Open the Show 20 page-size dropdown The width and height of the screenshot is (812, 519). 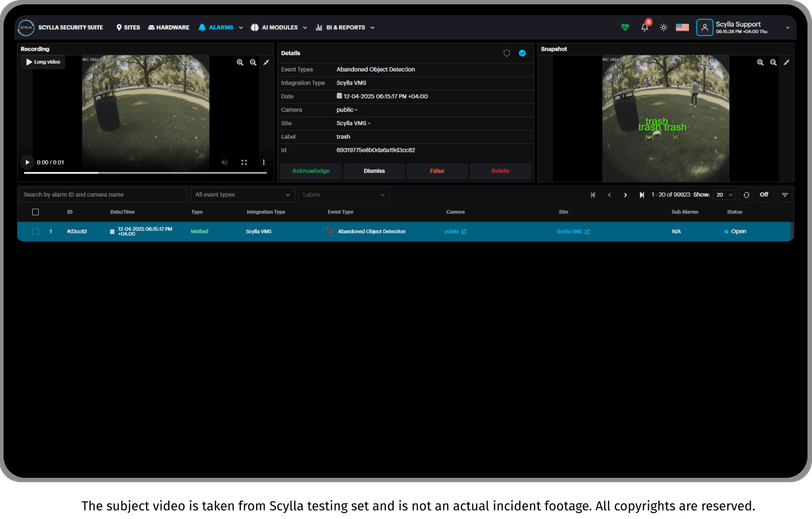tap(724, 195)
